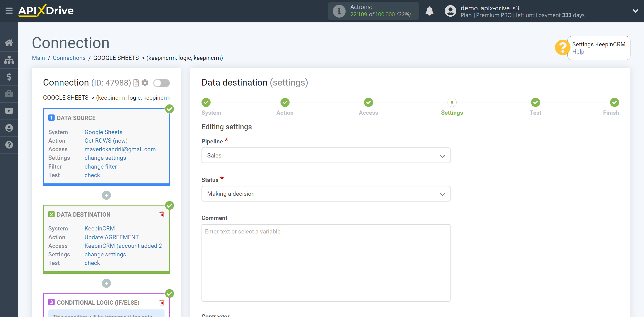Click the Actions usage counter
Image resolution: width=644 pixels, height=317 pixels.
point(373,11)
